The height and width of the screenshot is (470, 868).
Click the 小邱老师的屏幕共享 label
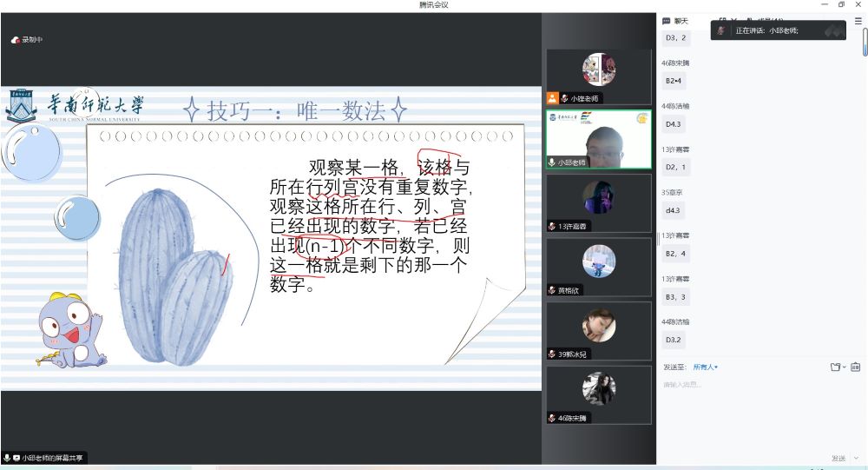52,458
